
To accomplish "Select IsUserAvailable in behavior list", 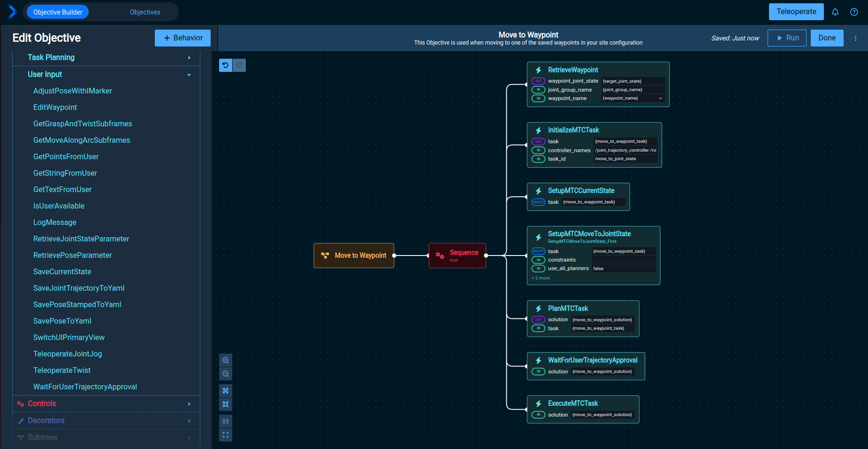I will [59, 206].
